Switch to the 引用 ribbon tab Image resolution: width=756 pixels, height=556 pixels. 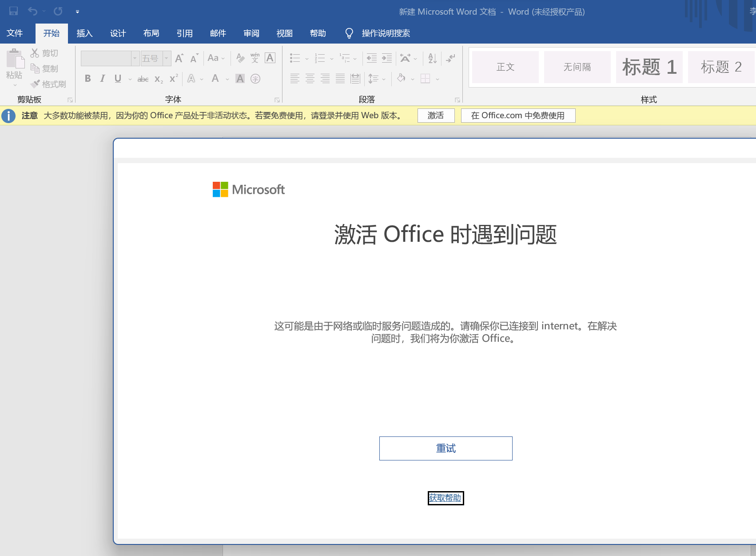[x=184, y=33]
